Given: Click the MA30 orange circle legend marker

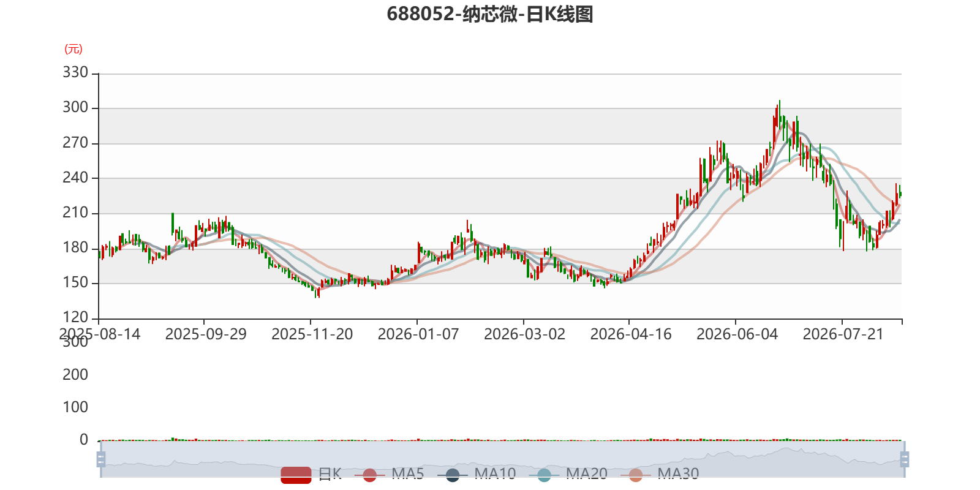Looking at the screenshot, I should (x=636, y=475).
